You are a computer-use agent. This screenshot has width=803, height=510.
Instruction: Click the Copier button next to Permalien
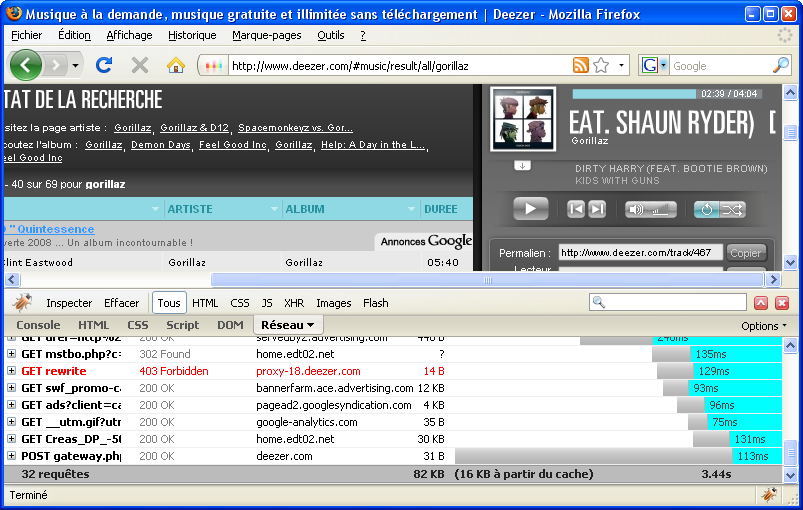[x=746, y=253]
